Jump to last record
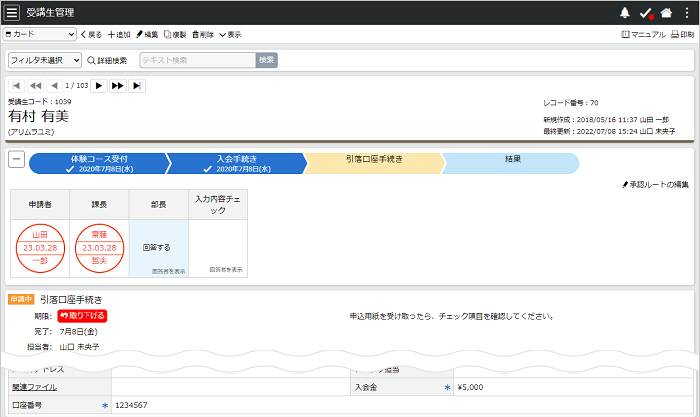 coord(137,86)
